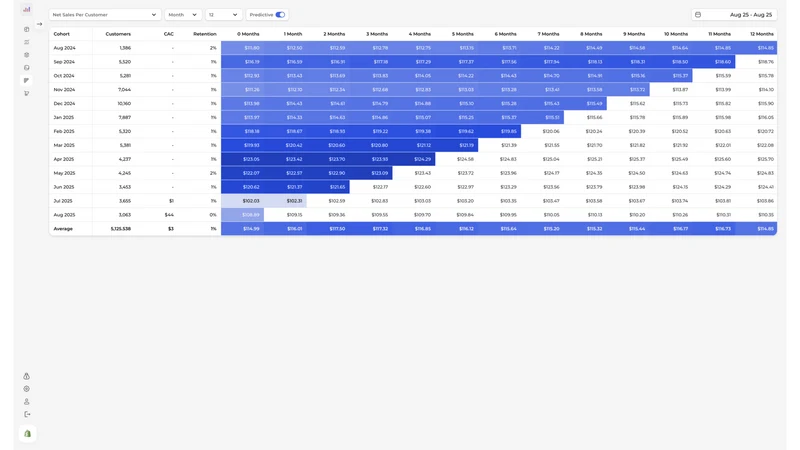Open the shopping cart sidebar icon
Viewport: 800px width, 450px height.
(27, 93)
